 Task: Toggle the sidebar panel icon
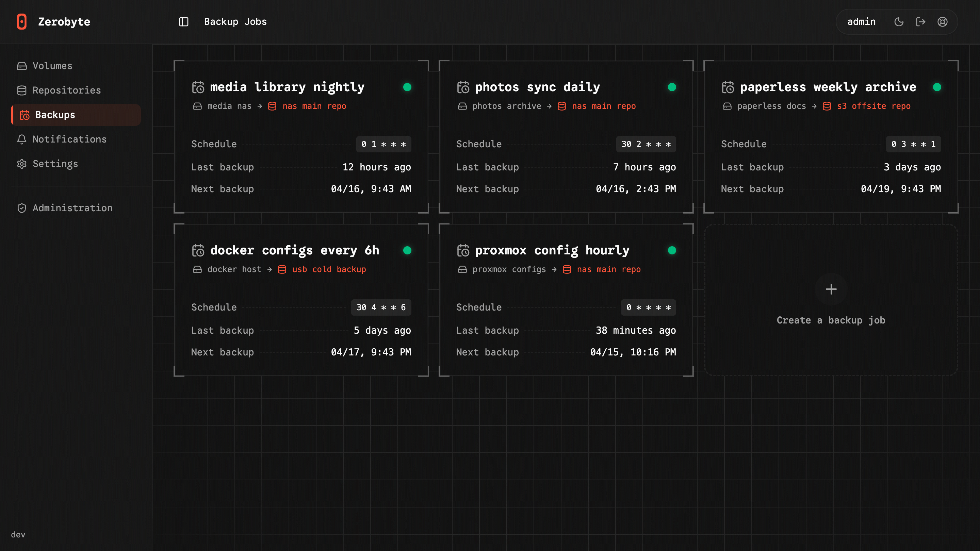pyautogui.click(x=184, y=22)
